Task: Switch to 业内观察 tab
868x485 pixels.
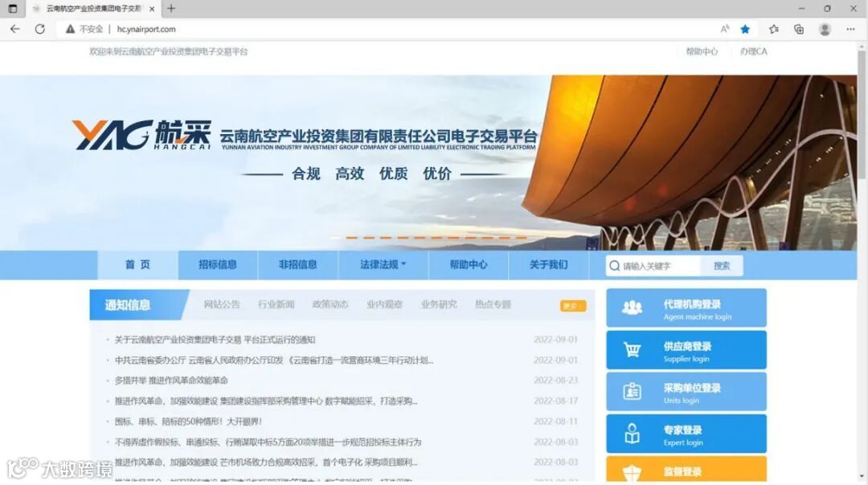Action: click(384, 304)
